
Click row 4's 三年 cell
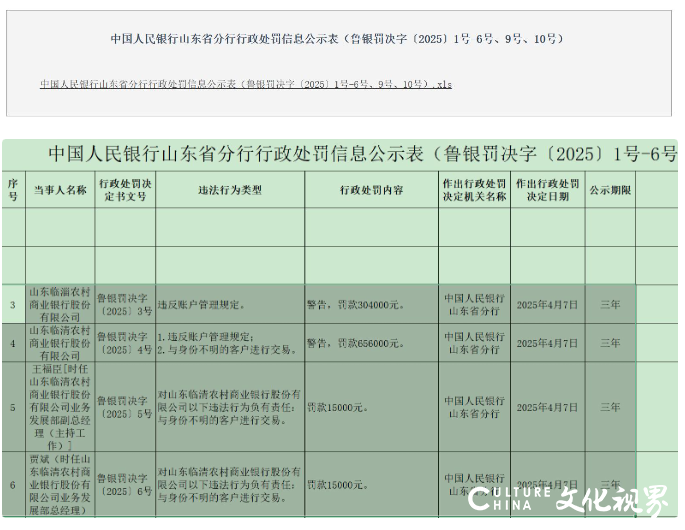pos(610,343)
